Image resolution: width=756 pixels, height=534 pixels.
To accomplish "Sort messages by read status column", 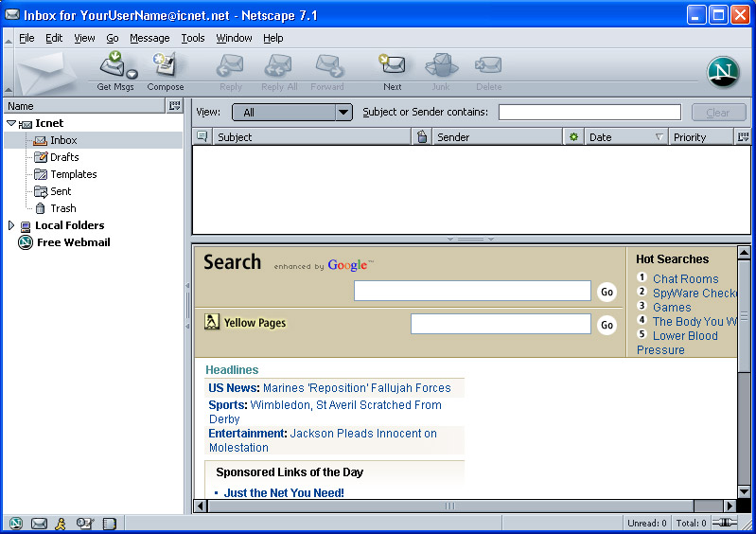I will click(x=573, y=137).
